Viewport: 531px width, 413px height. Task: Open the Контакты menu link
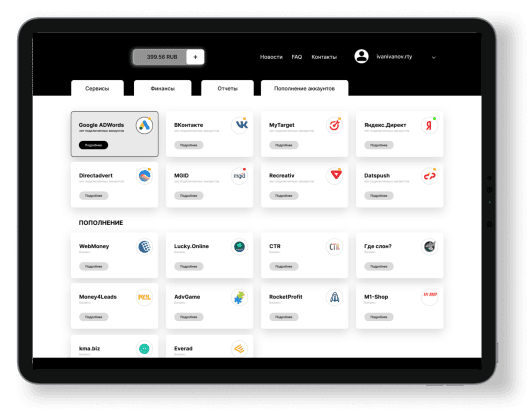(324, 57)
